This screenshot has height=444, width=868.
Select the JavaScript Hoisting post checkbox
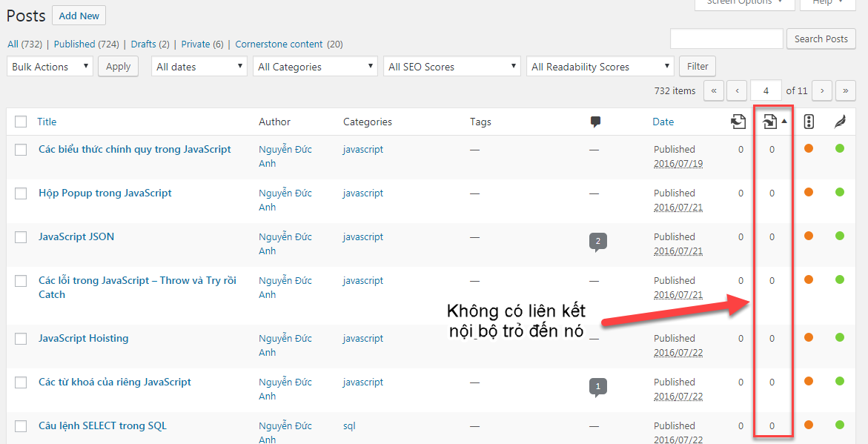[x=21, y=339]
